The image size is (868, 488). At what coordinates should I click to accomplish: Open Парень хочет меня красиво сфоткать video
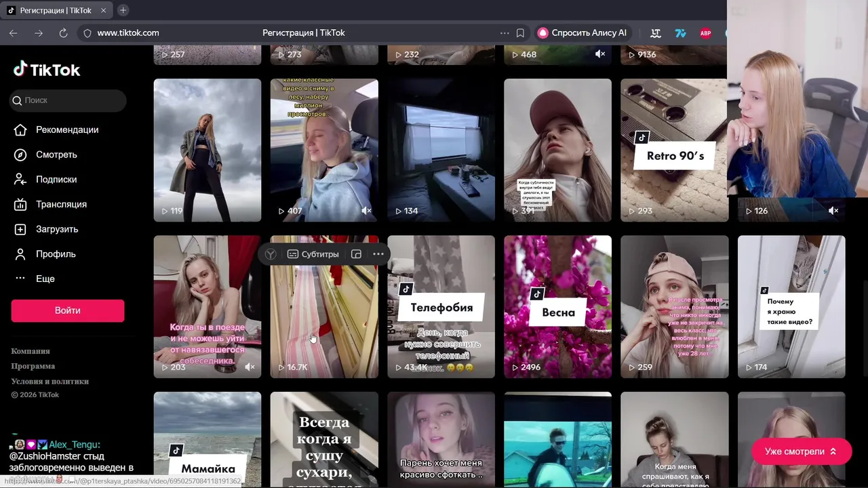441,439
